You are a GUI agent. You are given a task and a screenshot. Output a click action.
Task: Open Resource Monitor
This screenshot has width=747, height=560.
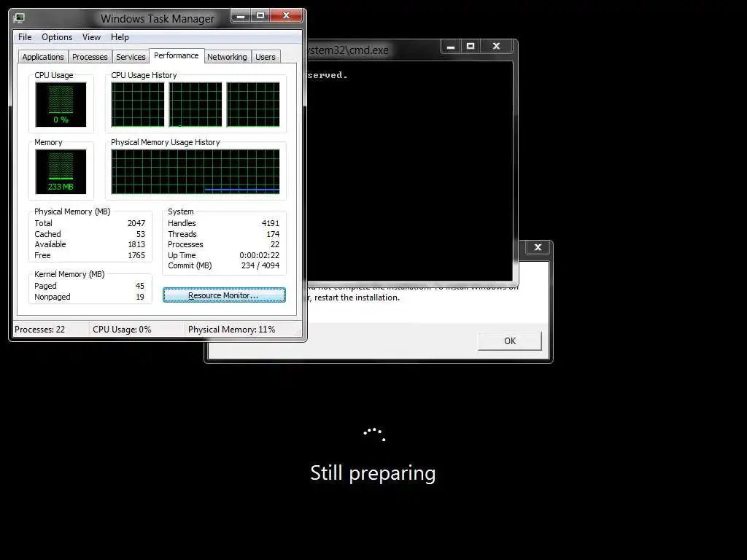coord(224,295)
